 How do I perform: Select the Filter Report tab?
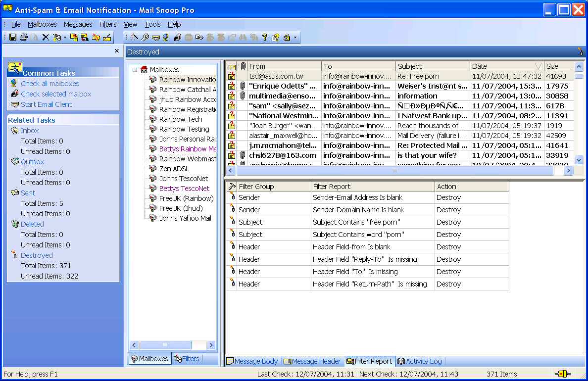click(369, 361)
